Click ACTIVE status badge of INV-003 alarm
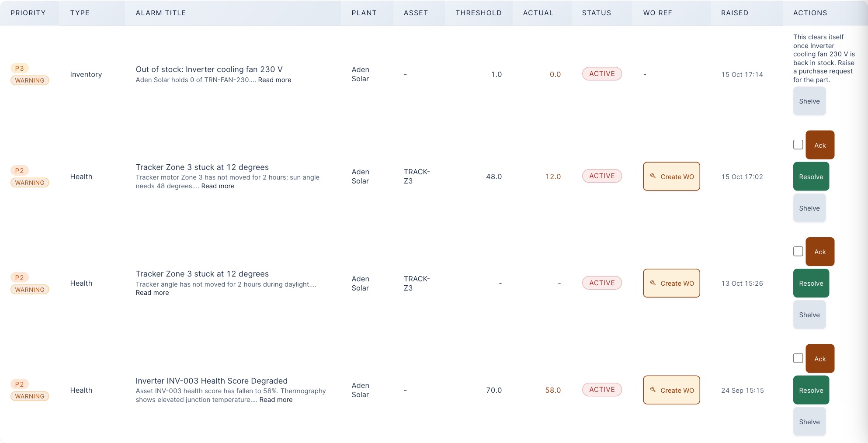Viewport: 868px width, 443px height. pyautogui.click(x=602, y=389)
